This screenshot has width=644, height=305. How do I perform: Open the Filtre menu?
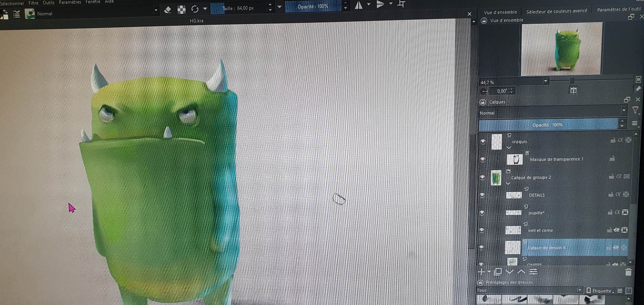(x=33, y=3)
